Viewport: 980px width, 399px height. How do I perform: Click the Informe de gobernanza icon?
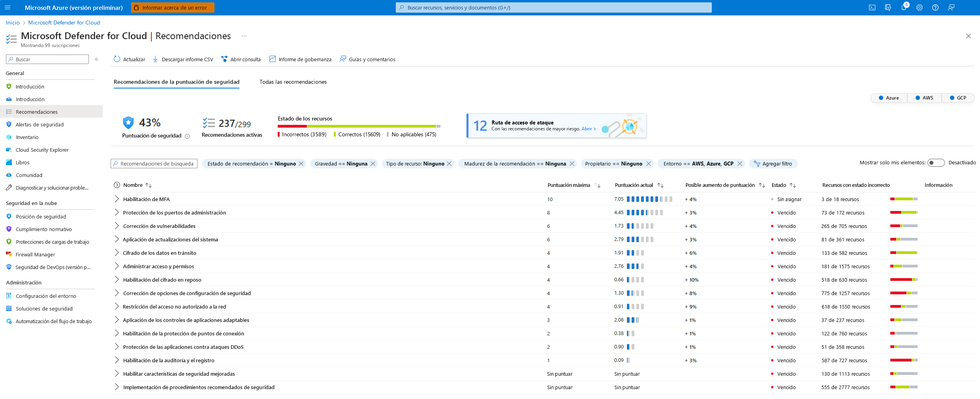click(x=273, y=59)
